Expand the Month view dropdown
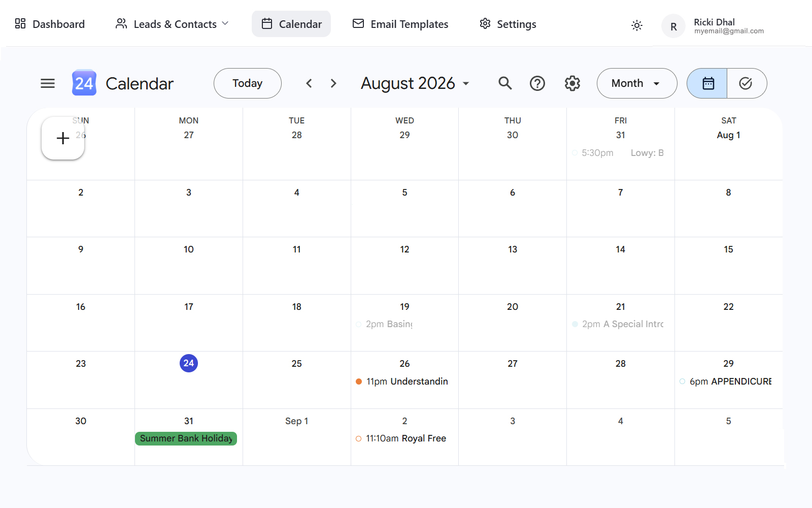 tap(637, 83)
